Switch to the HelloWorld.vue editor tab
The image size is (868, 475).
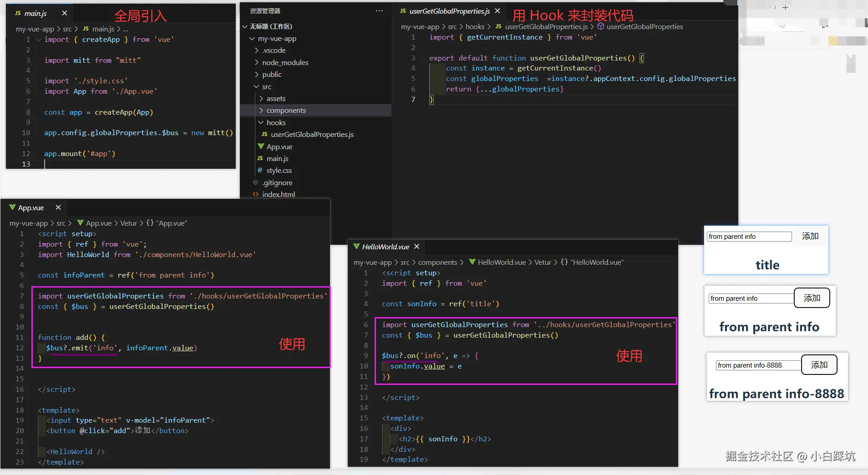pos(386,247)
